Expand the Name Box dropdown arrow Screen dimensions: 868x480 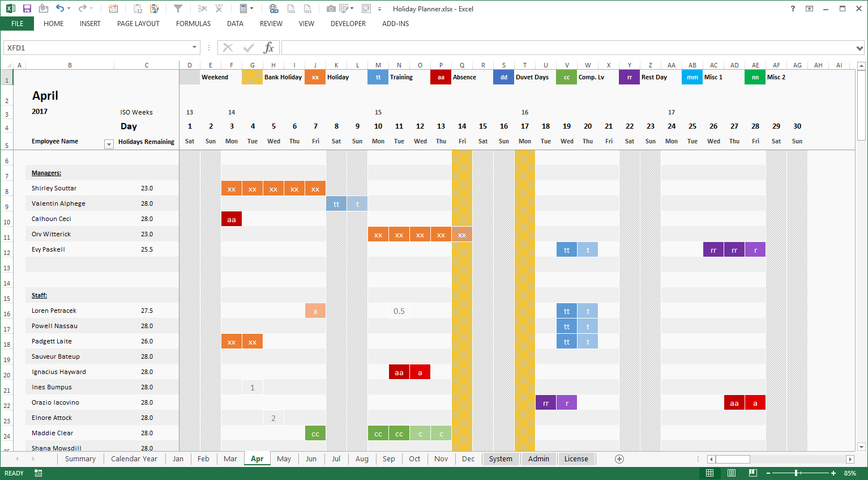(195, 48)
